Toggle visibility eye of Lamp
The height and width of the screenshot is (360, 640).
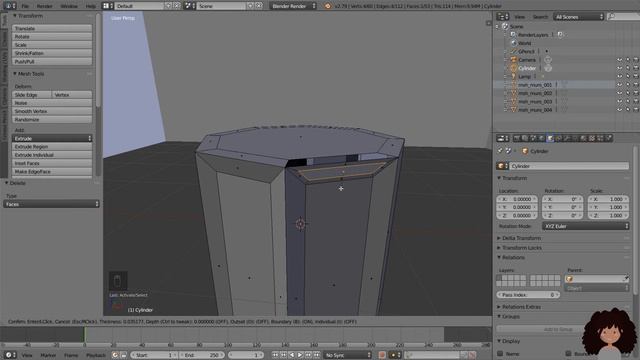coord(620,76)
